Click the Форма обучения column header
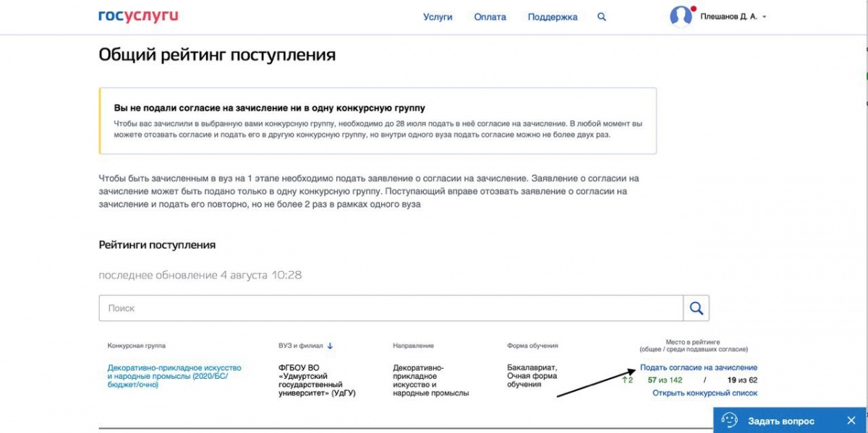 click(x=532, y=346)
